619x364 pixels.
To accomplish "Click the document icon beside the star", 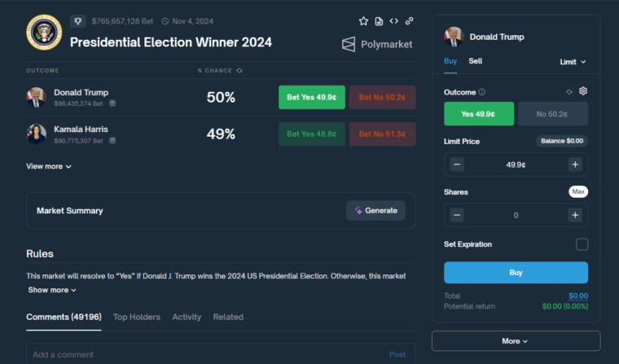I will point(379,21).
